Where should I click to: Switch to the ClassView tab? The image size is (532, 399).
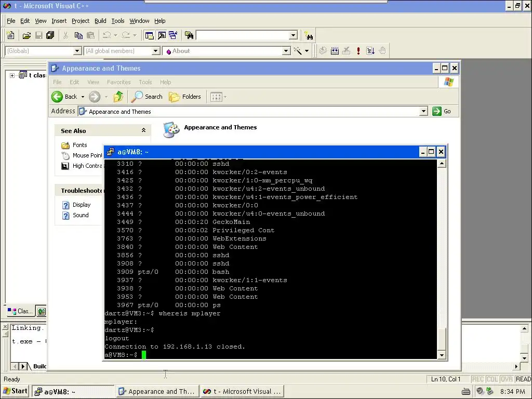(20, 311)
